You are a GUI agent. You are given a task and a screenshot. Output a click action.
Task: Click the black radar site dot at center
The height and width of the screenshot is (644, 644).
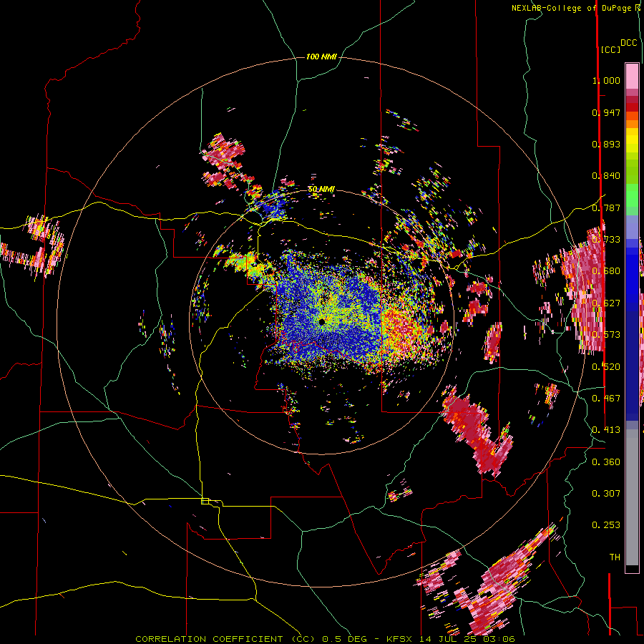322,321
